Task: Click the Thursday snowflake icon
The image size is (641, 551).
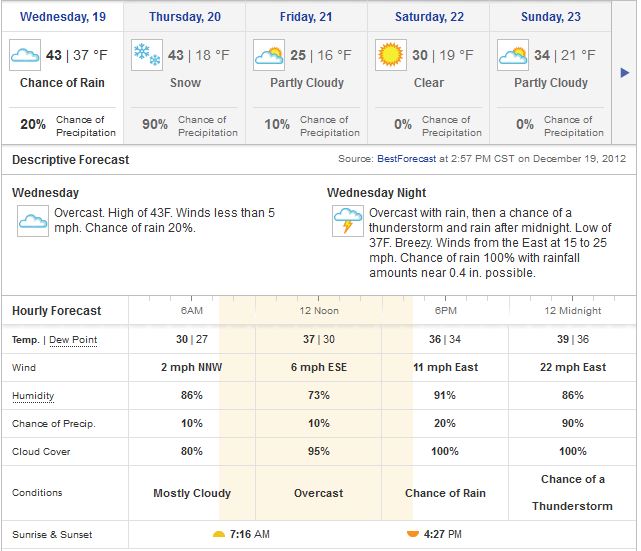Action: tap(147, 56)
